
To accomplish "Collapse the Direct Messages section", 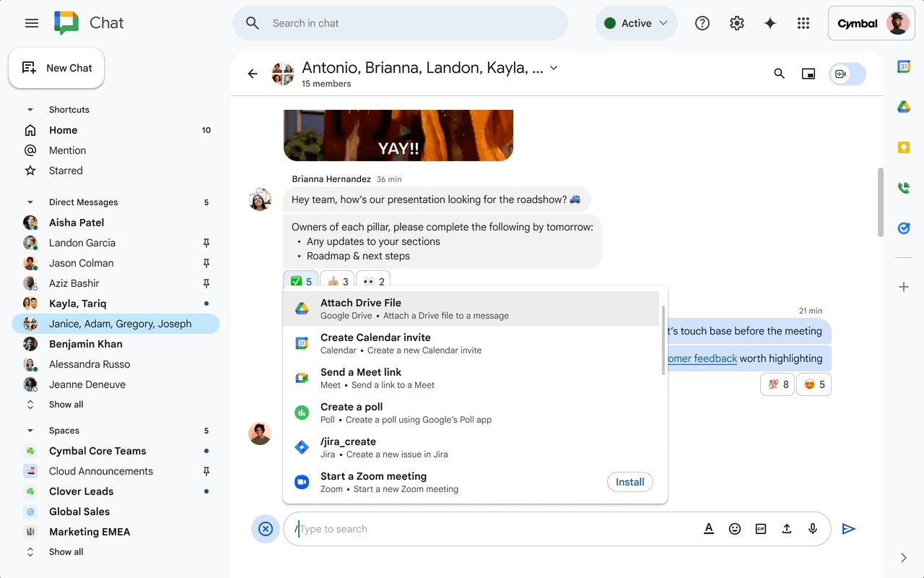I will click(30, 202).
